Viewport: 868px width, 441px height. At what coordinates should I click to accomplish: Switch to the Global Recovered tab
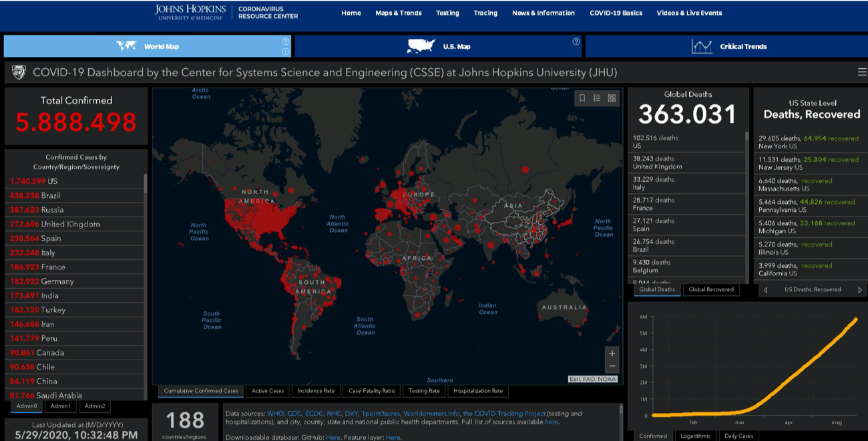coord(710,289)
